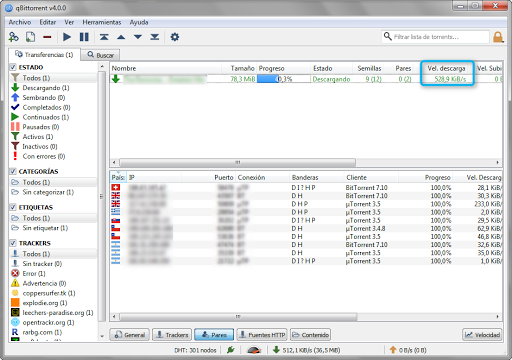Filter by Sembrando (0) status

pos(53,98)
